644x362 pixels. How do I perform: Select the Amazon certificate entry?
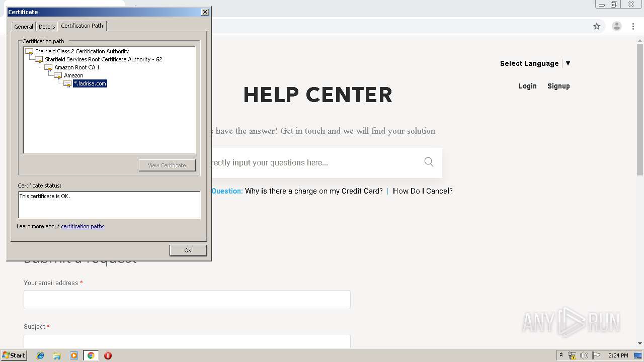pos(73,75)
